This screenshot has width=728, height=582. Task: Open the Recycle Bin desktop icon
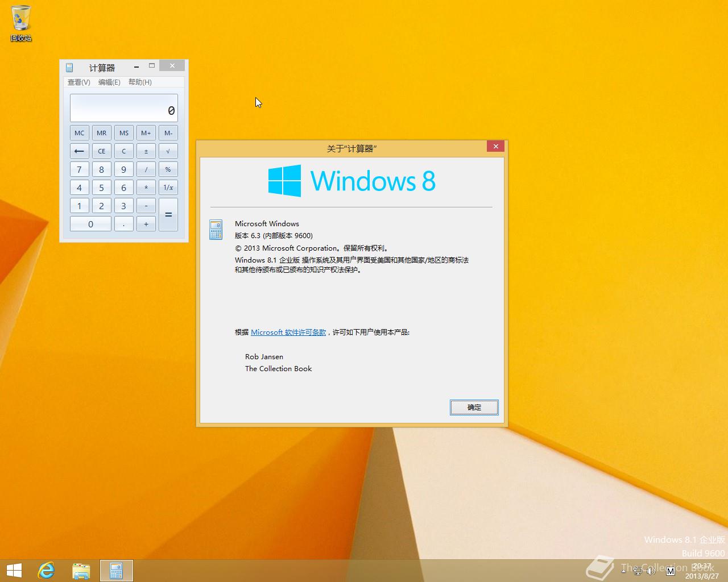click(x=21, y=23)
